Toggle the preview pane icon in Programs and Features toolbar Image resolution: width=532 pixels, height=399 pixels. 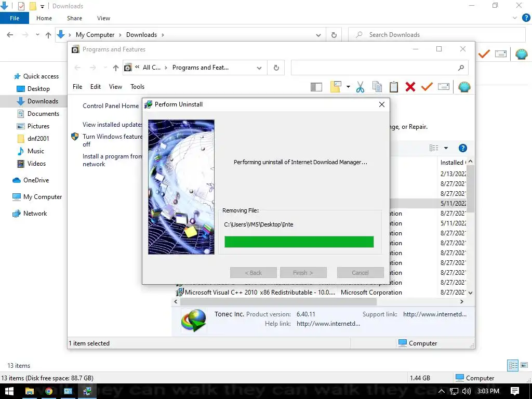[x=316, y=87]
